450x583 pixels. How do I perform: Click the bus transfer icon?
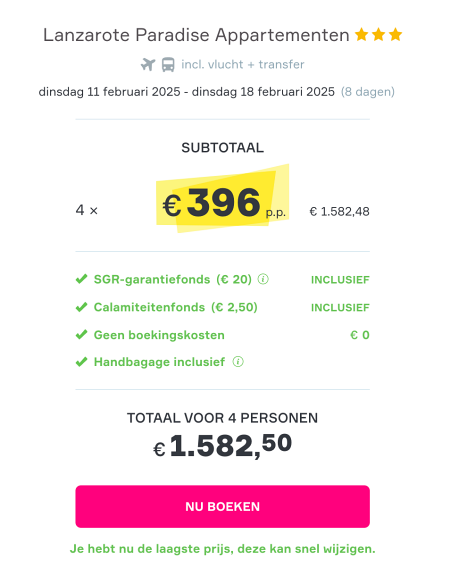coord(168,65)
